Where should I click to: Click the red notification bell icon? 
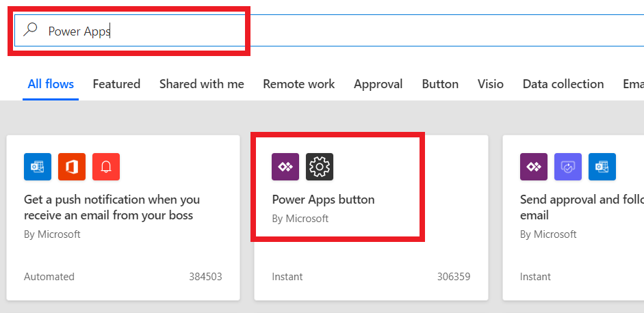(106, 167)
